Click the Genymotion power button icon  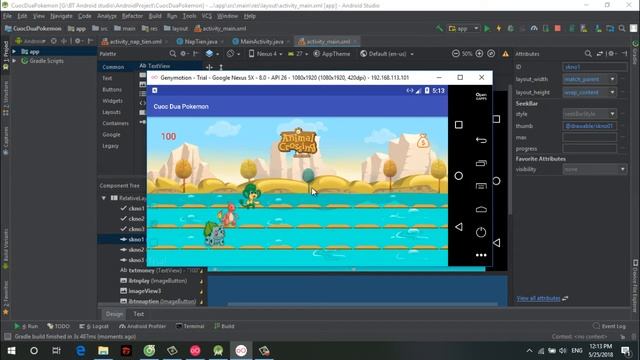coord(481,232)
